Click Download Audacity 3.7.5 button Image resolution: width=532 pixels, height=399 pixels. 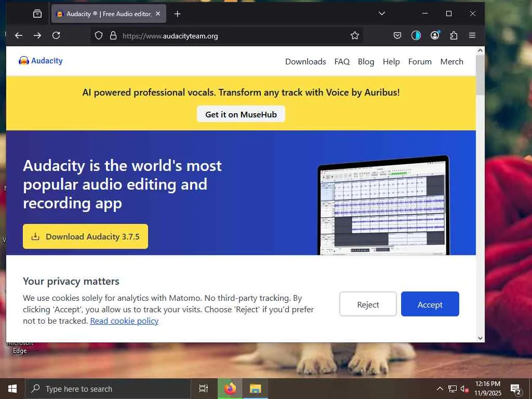86,236
